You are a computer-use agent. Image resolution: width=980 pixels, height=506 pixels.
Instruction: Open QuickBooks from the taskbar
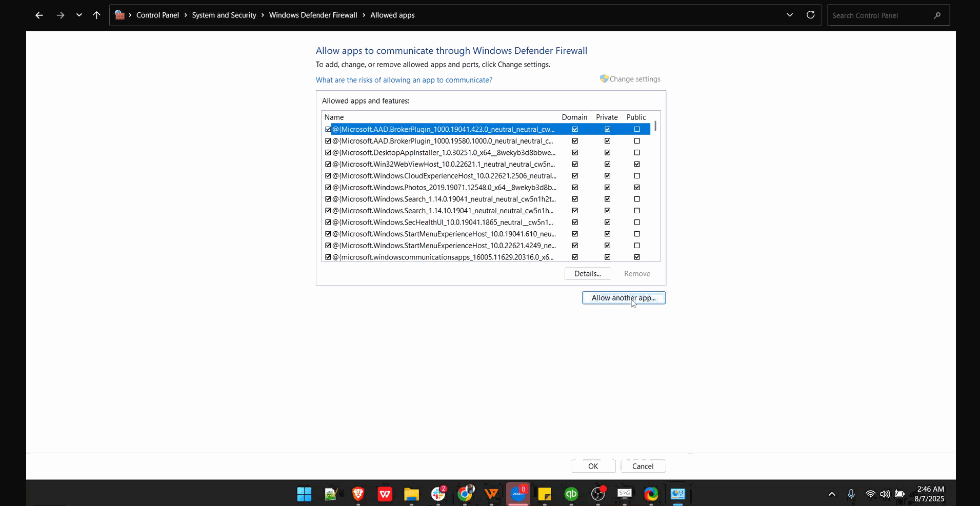(571, 494)
